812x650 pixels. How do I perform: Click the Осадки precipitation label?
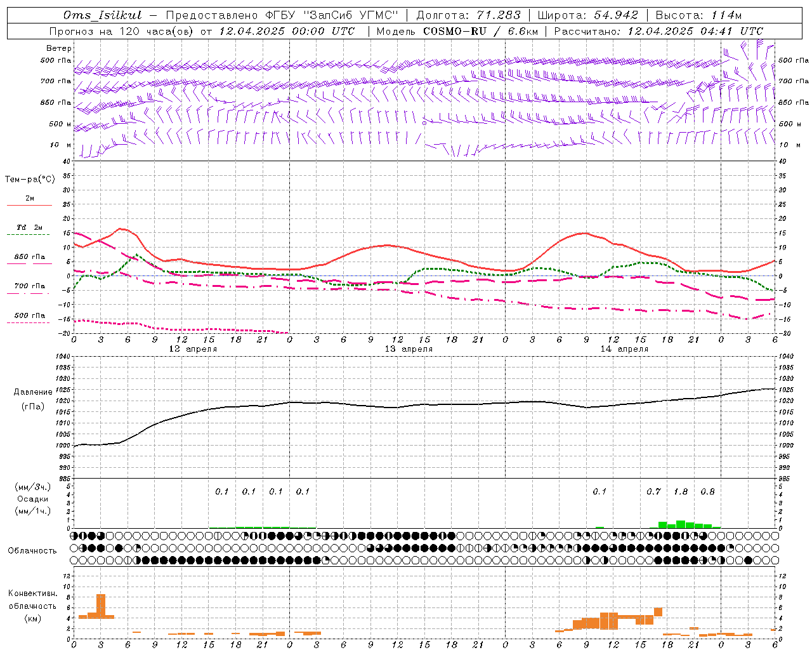33,499
